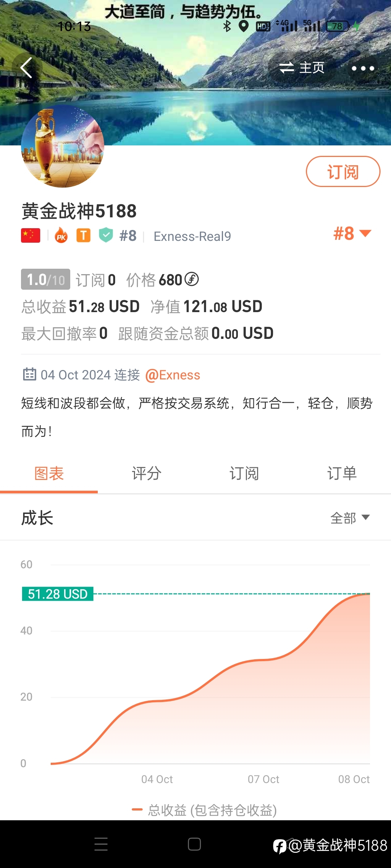Switch to the 评分 tab
391x868 pixels.
[x=147, y=473]
